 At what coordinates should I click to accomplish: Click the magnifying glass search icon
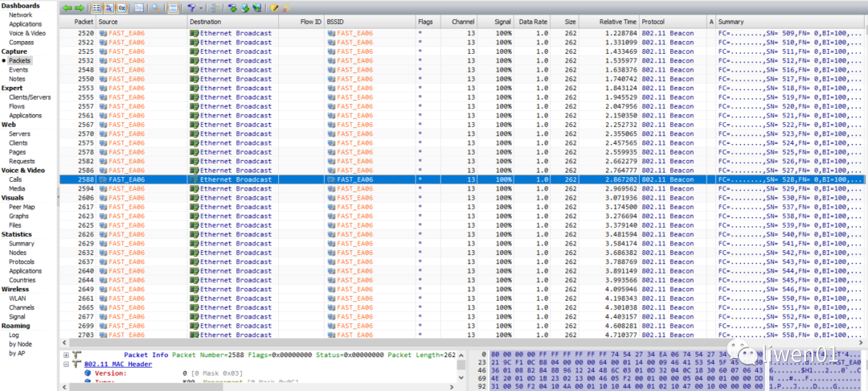tap(156, 8)
